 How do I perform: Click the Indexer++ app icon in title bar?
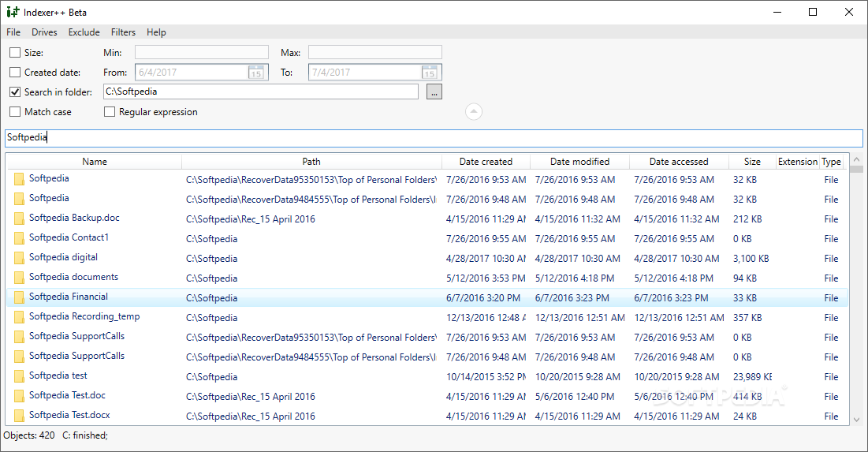[12, 12]
